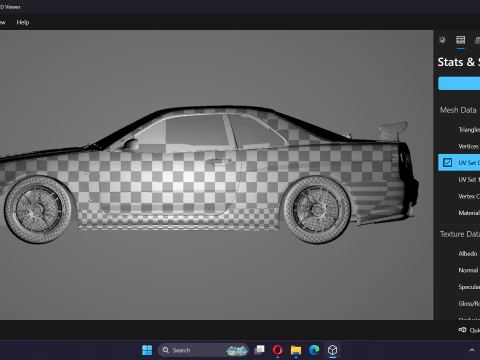Select the Material row under Mesh Data
Viewport: 480px width, 360px height.
[459, 213]
